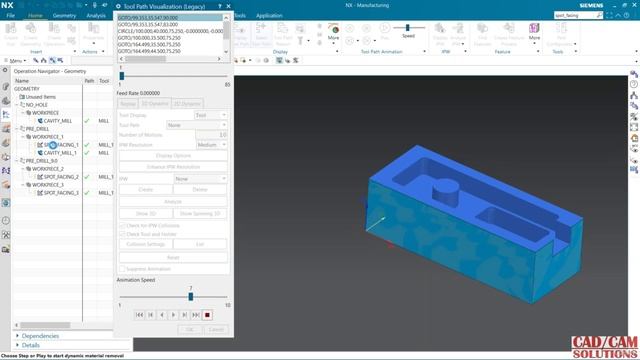640x360 pixels.
Task: Click the Cancel button in dialog
Action: (x=216, y=329)
